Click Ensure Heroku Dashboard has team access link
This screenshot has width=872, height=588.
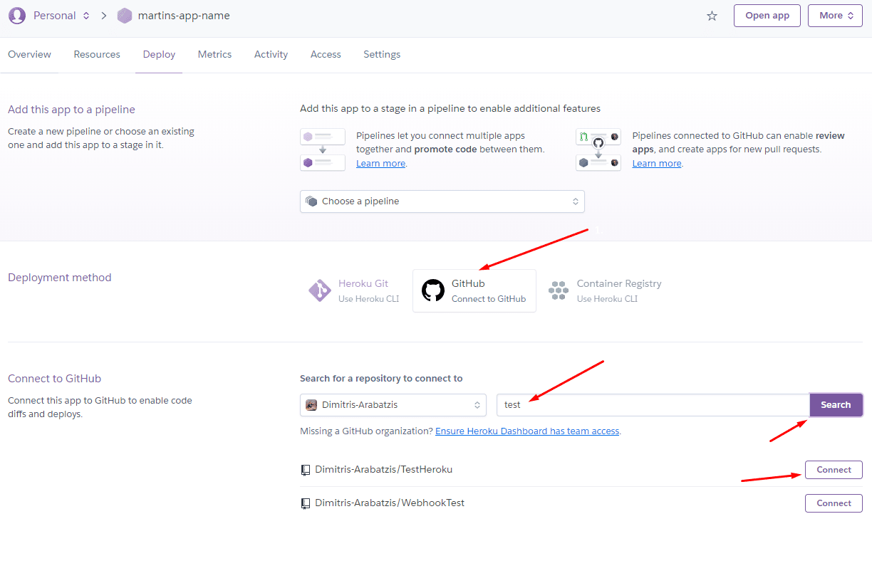pyautogui.click(x=527, y=431)
